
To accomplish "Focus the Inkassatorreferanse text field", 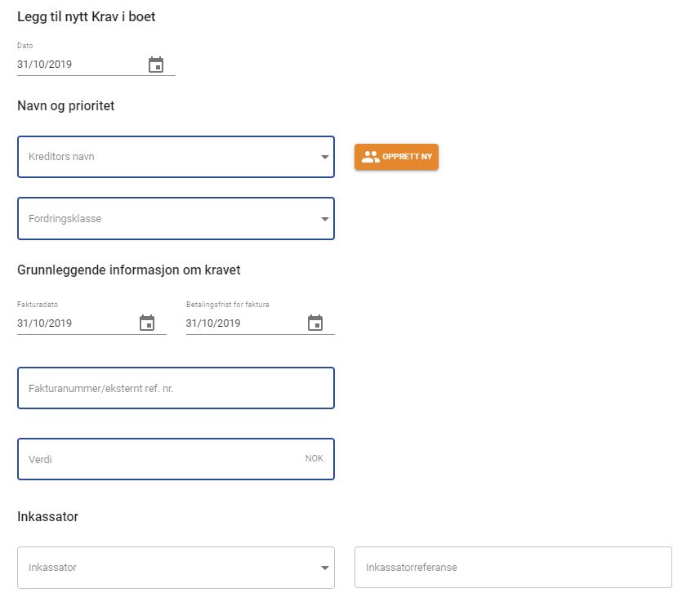I will click(512, 568).
